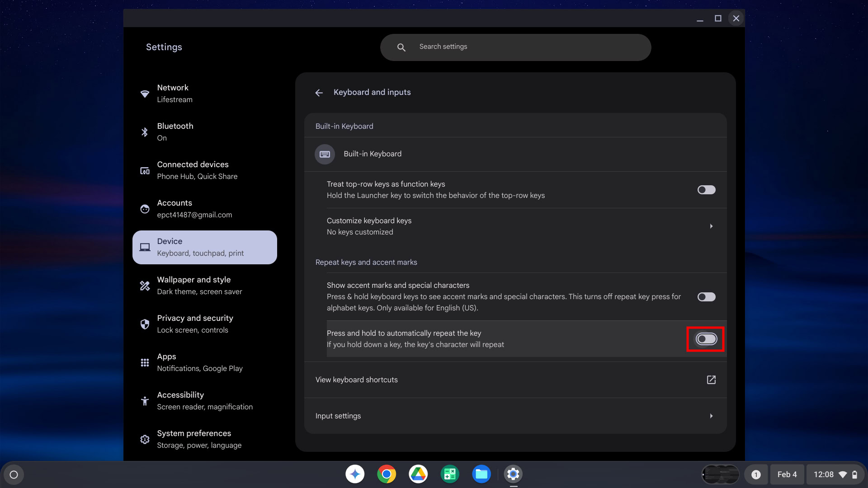The height and width of the screenshot is (488, 868).
Task: Expand Customize keyboard keys arrow
Action: (x=711, y=226)
